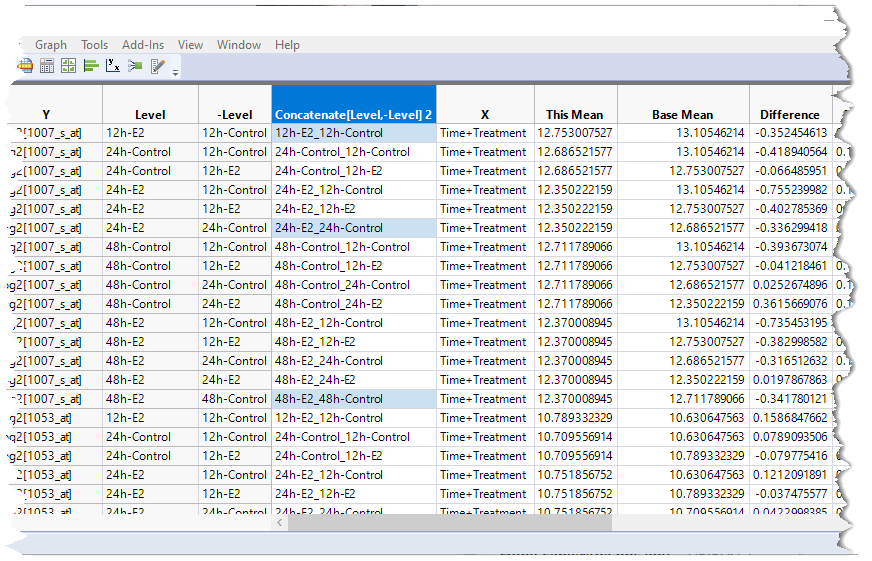
Task: Click the database globe icon in toolbar
Action: (x=26, y=66)
